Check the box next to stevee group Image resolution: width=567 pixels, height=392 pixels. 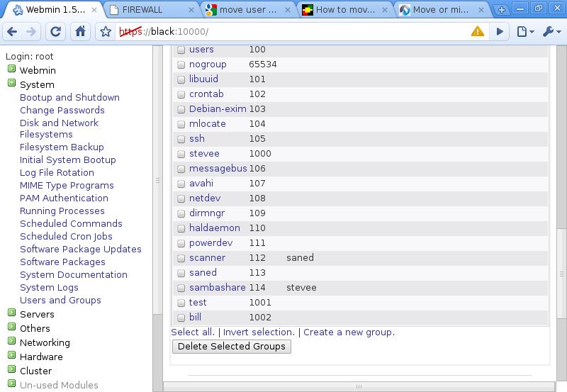[181, 154]
